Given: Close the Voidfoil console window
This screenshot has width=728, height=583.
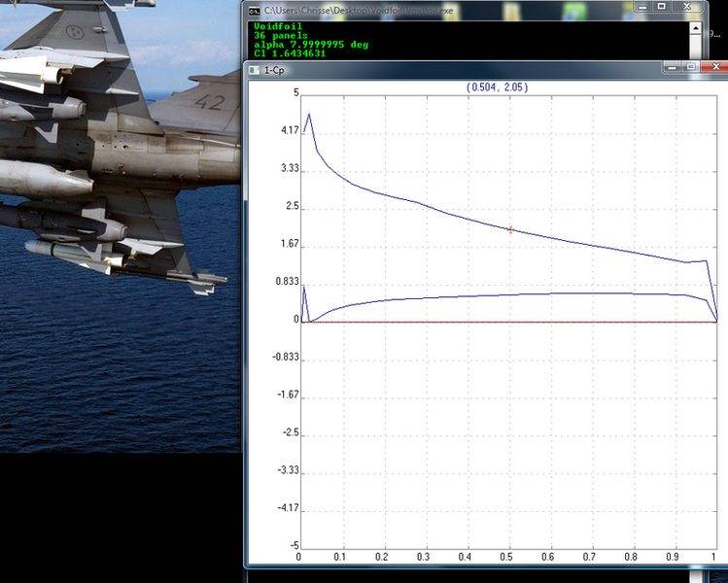Looking at the screenshot, I should point(688,7).
